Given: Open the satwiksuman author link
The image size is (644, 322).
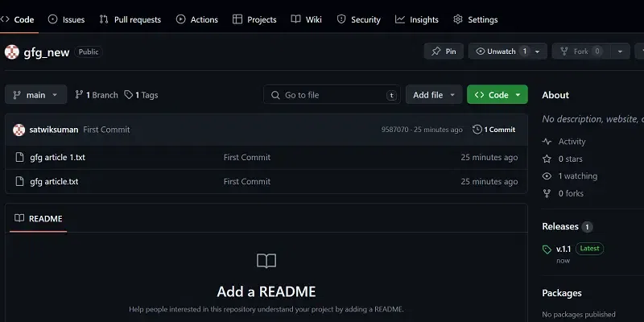Looking at the screenshot, I should coord(54,130).
